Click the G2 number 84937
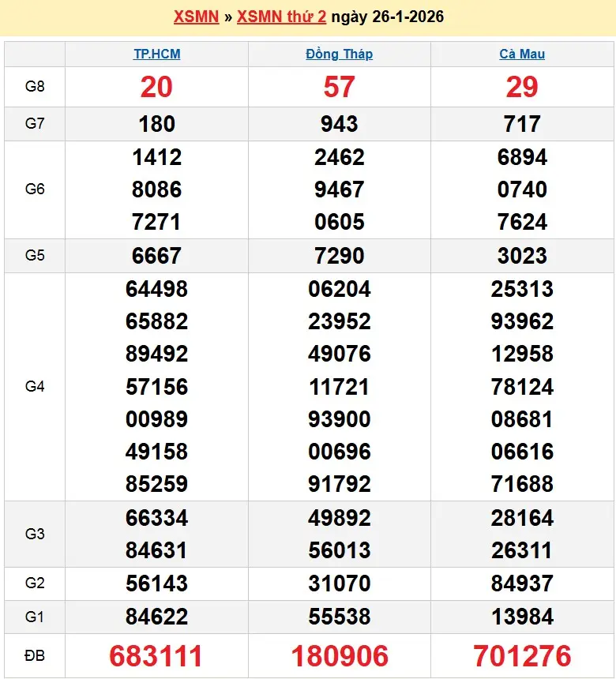The width and height of the screenshot is (616, 679). click(522, 583)
